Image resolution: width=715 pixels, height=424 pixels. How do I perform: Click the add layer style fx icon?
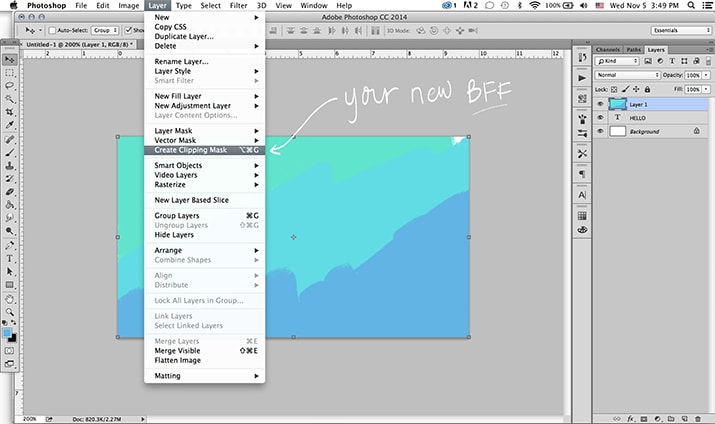coord(631,419)
